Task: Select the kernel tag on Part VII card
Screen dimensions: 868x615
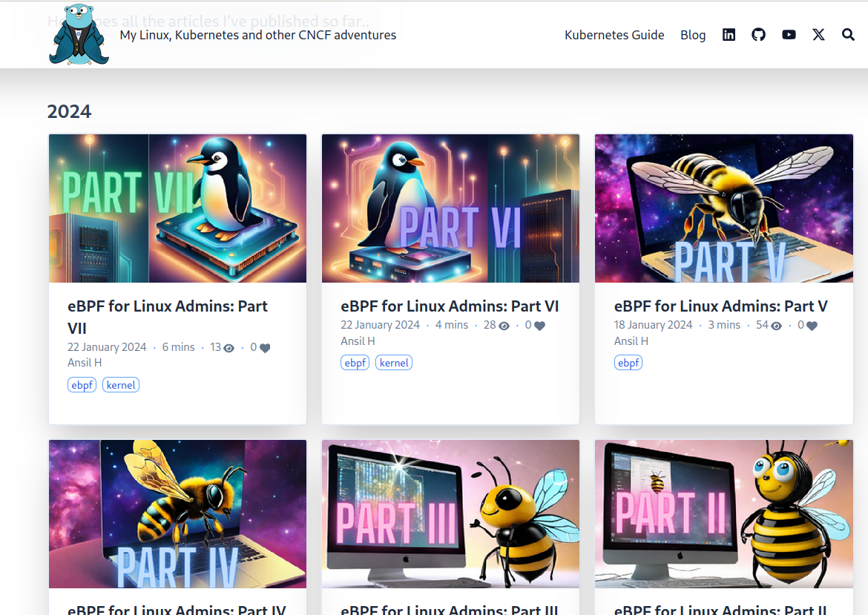Action: (x=121, y=385)
